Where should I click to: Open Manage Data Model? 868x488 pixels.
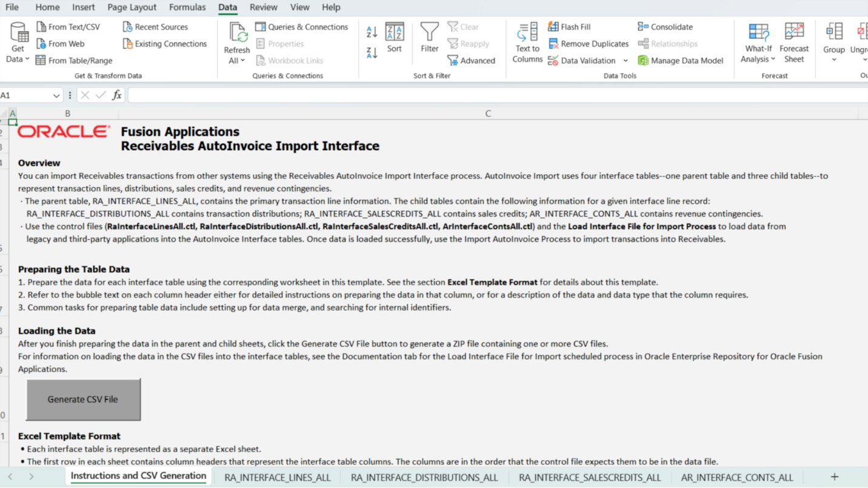(680, 61)
